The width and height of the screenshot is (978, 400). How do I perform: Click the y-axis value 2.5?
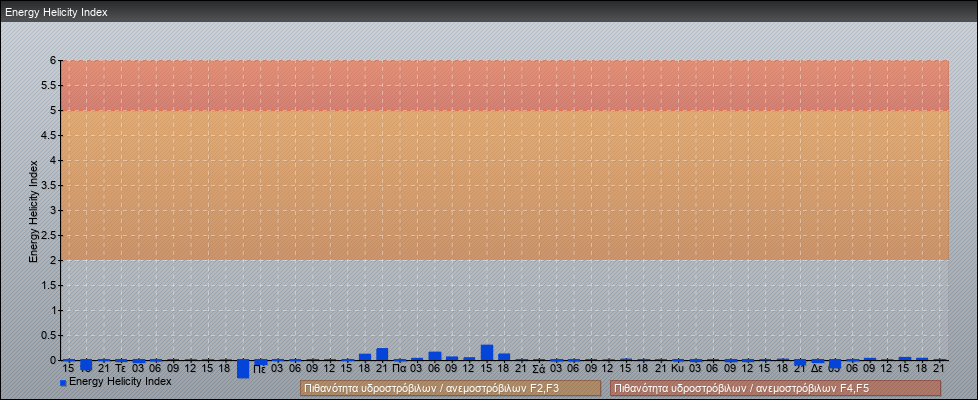49,235
